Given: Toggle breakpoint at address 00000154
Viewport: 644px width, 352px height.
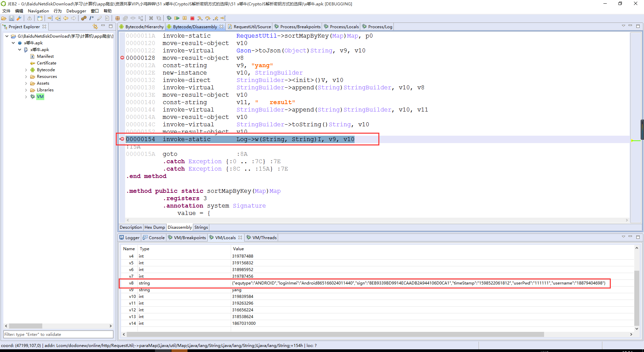Looking at the screenshot, I should tap(122, 139).
